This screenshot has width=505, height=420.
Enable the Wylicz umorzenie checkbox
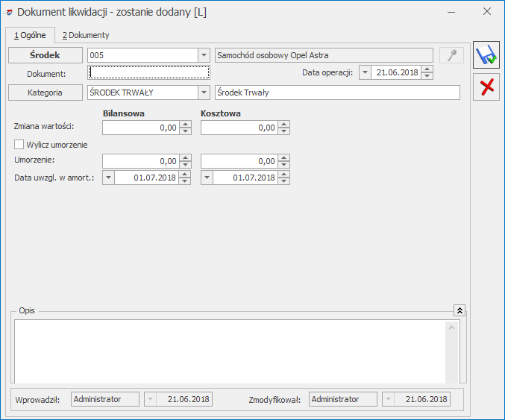[19, 145]
